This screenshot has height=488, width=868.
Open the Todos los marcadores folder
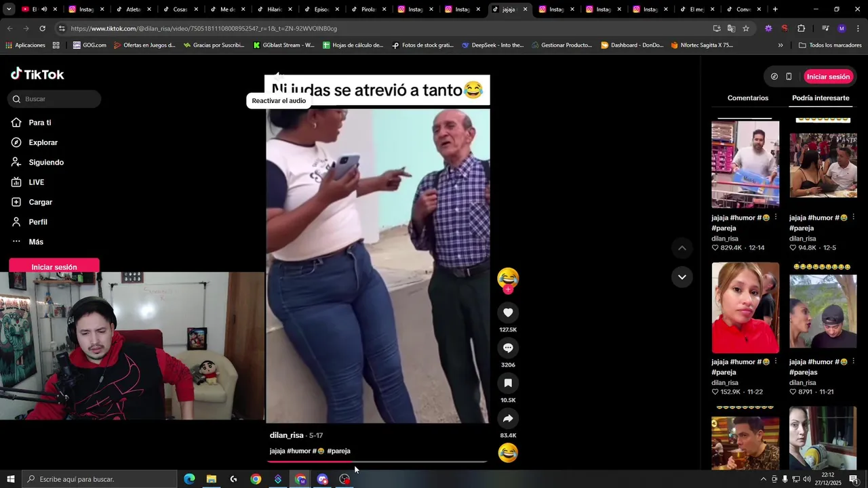(x=830, y=45)
